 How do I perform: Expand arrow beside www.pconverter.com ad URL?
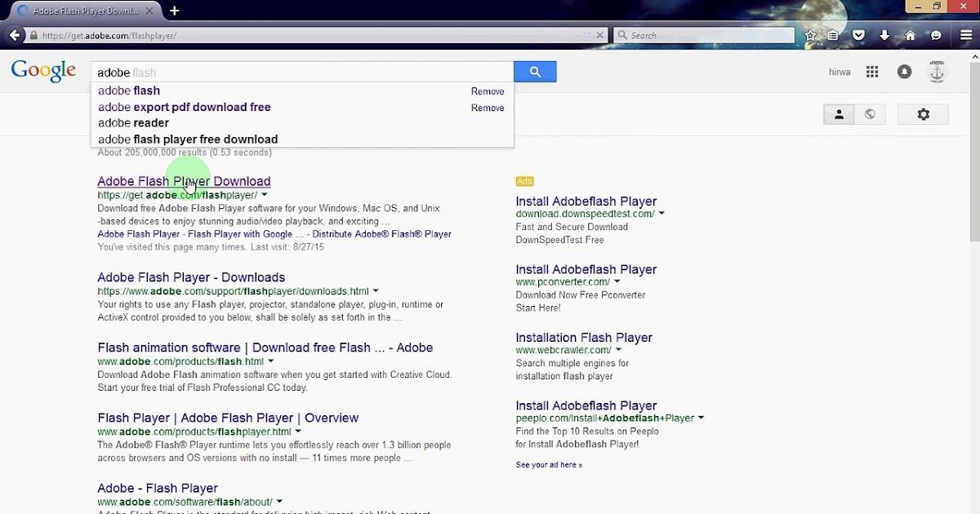pos(617,282)
